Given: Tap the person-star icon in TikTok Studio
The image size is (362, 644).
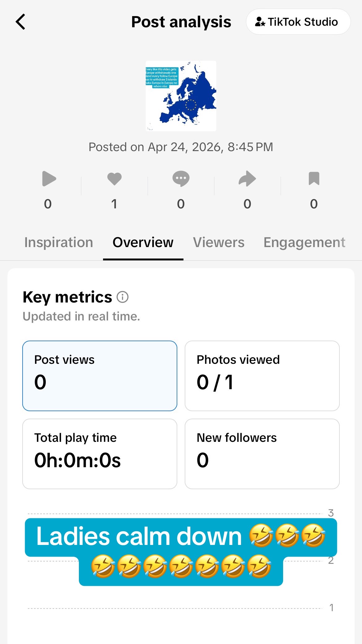Looking at the screenshot, I should click(260, 22).
